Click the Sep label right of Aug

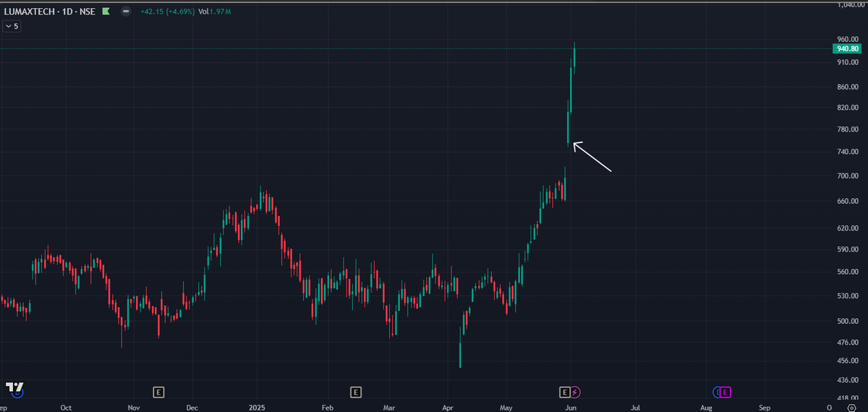click(x=765, y=407)
